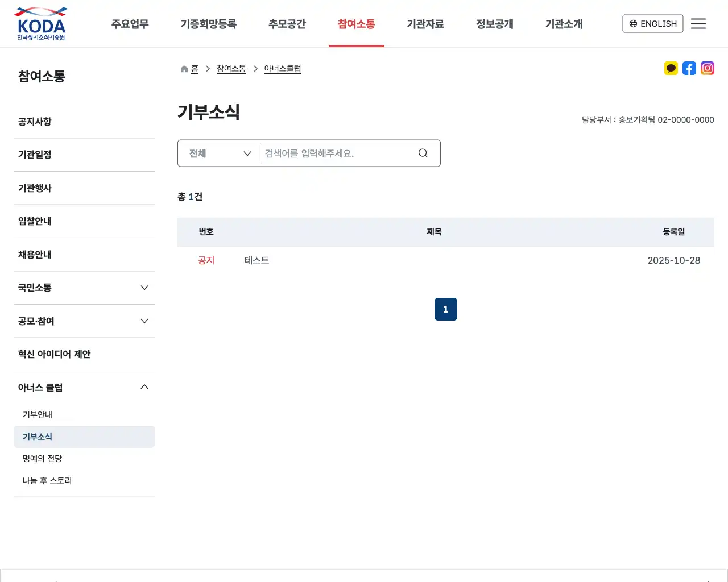Open the 테스트 notice post

[257, 260]
